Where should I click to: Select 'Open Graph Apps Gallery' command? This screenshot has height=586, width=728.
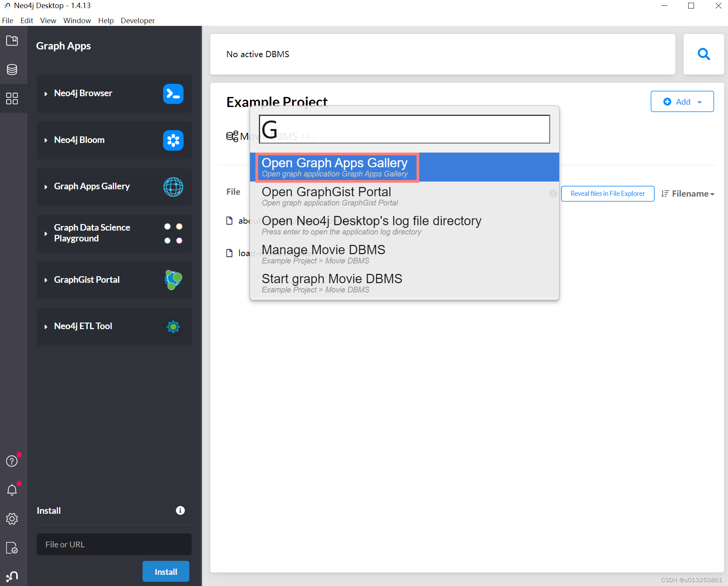click(x=405, y=167)
